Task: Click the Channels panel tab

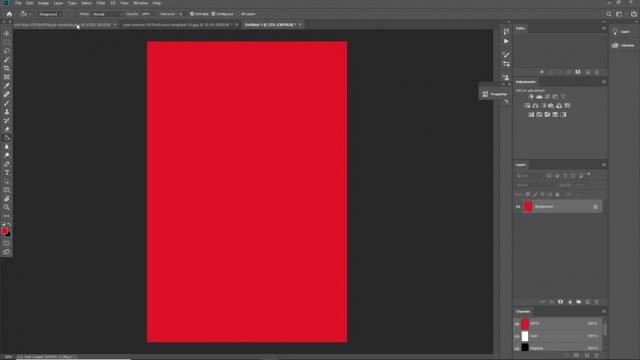Action: (522, 312)
